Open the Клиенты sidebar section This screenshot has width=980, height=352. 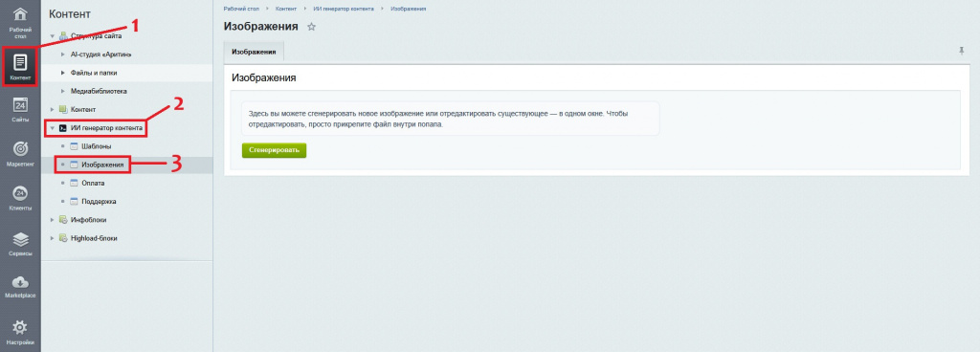pos(20,193)
